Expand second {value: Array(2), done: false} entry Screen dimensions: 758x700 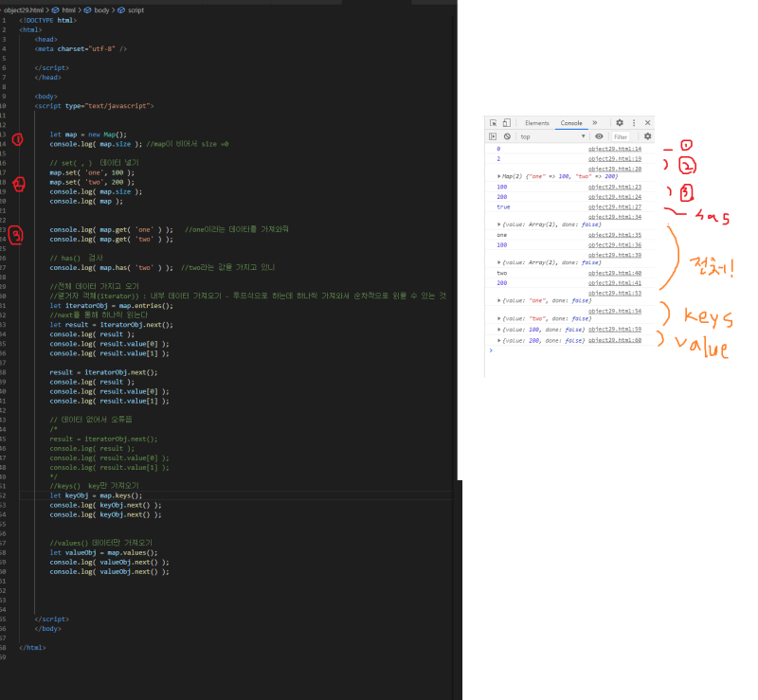click(499, 262)
